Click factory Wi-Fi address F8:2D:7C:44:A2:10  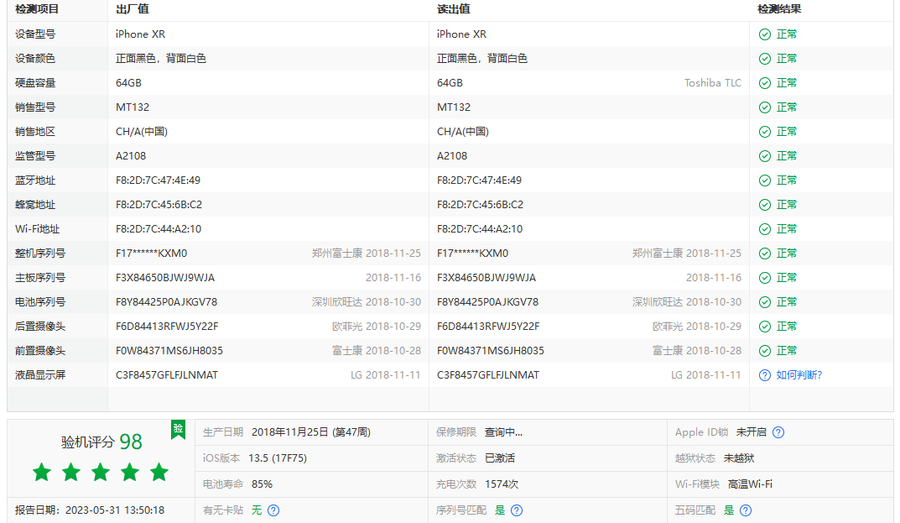[x=158, y=229]
